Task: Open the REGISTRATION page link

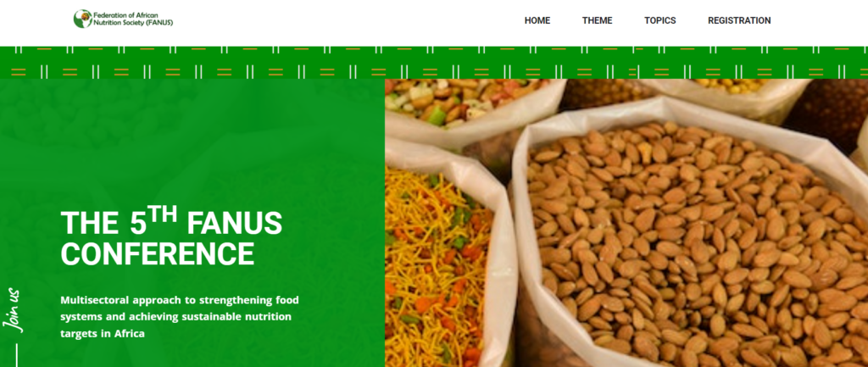Action: click(x=739, y=20)
